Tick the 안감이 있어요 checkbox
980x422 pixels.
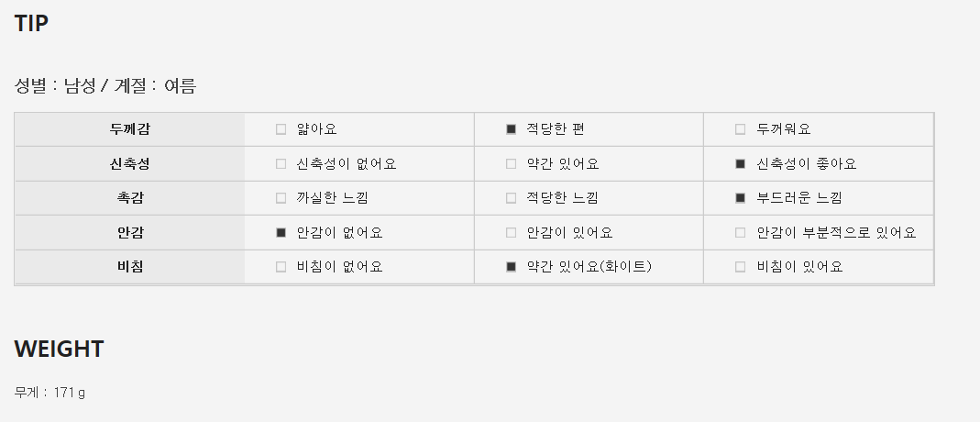tap(512, 233)
